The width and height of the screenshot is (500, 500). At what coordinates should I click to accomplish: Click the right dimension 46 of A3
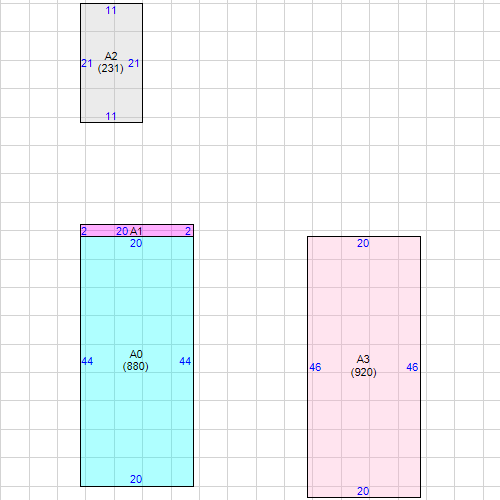click(x=412, y=367)
